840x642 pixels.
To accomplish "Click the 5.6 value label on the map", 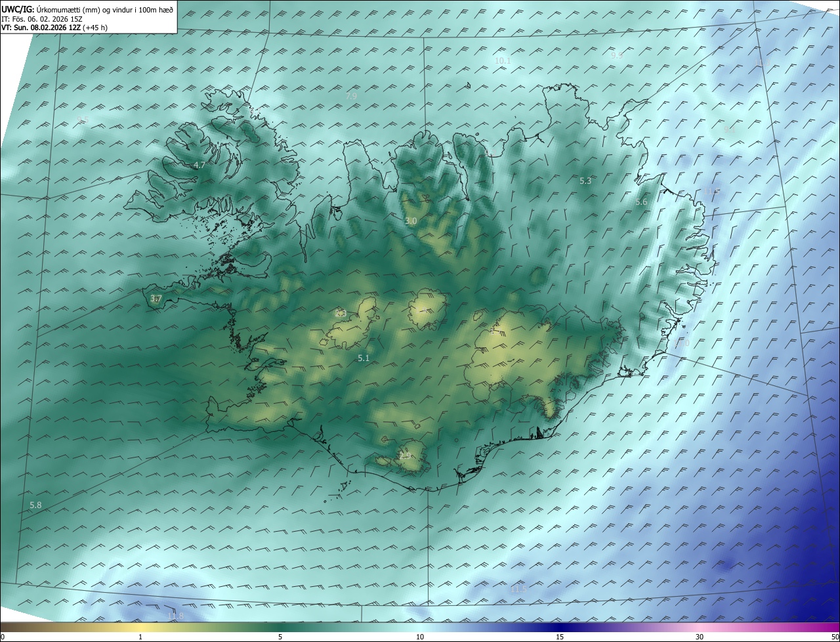I will [x=641, y=202].
